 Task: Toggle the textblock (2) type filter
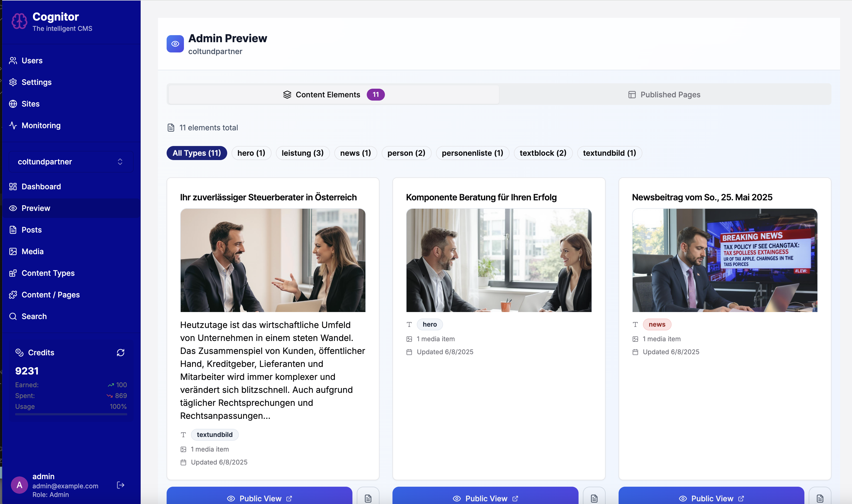(543, 153)
